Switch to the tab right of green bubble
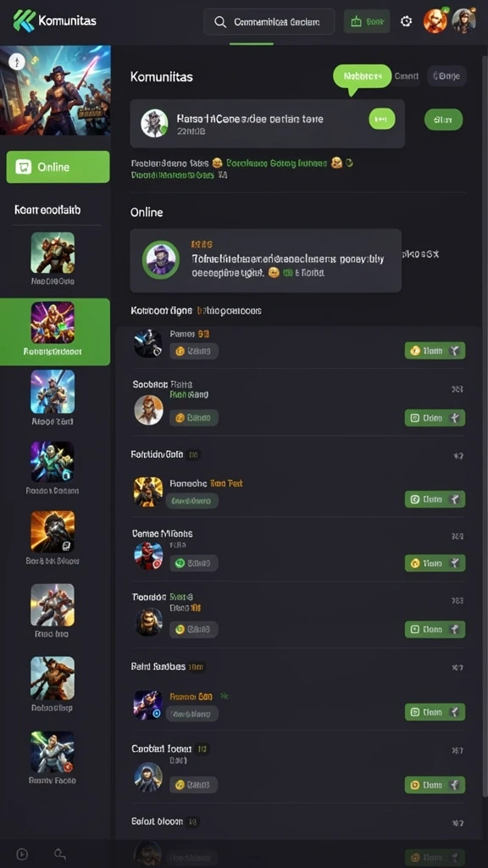Viewport: 488px width, 868px height. coord(406,76)
